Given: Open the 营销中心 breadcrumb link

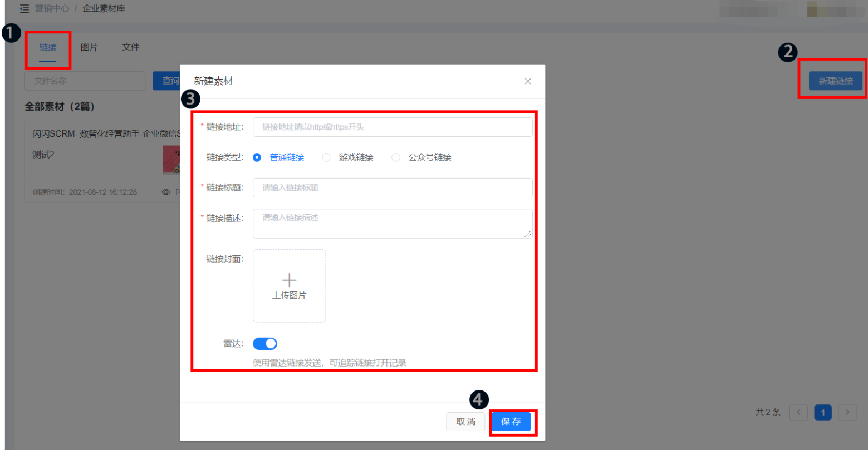Looking at the screenshot, I should point(51,8).
